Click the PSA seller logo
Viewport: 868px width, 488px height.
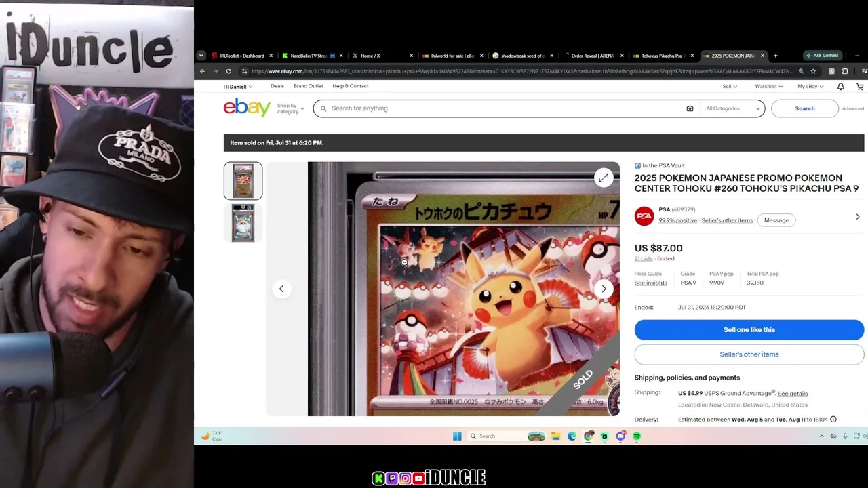click(644, 216)
